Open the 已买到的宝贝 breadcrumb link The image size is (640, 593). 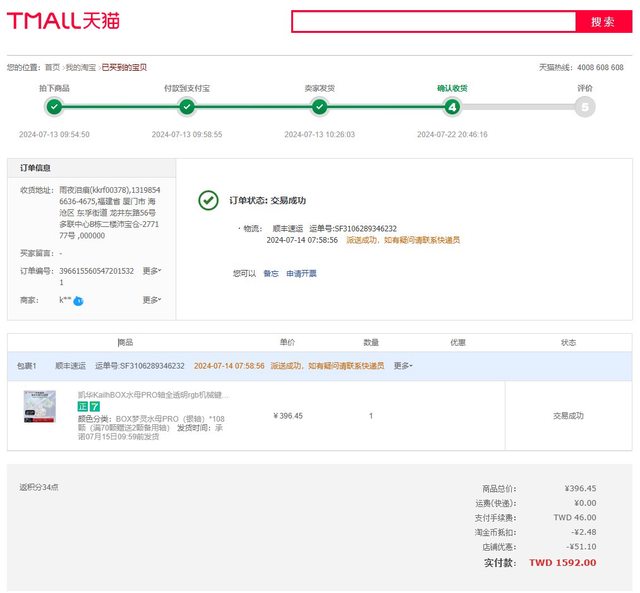tap(124, 67)
